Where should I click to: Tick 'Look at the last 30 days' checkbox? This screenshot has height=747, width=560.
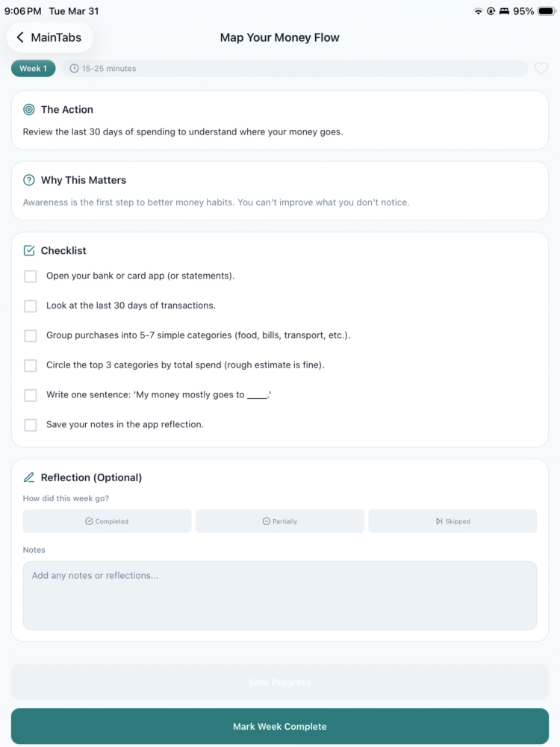(31, 306)
